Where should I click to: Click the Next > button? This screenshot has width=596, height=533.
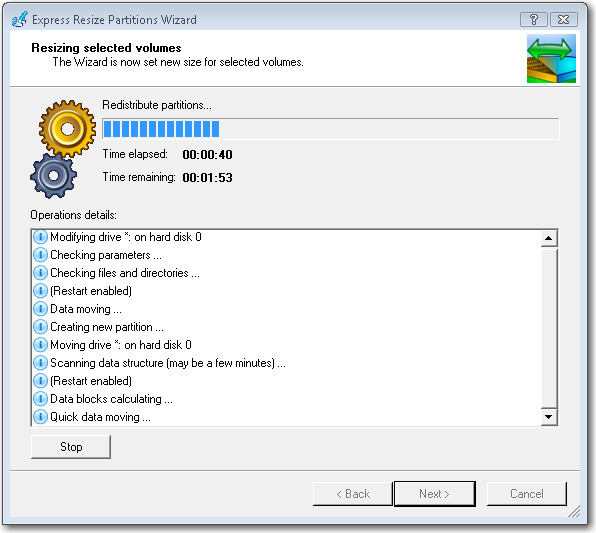(434, 493)
